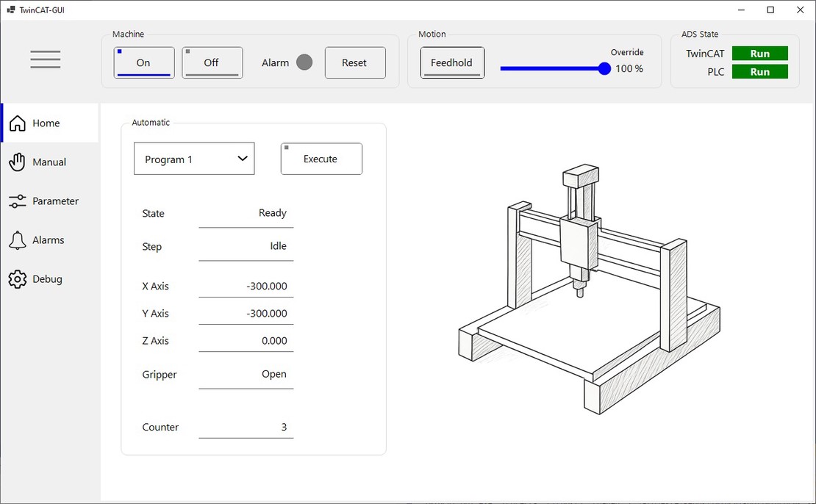Toggle the Feedhold button

click(452, 62)
